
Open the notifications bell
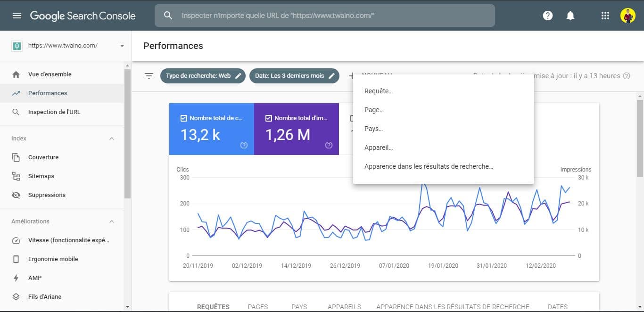pyautogui.click(x=570, y=16)
